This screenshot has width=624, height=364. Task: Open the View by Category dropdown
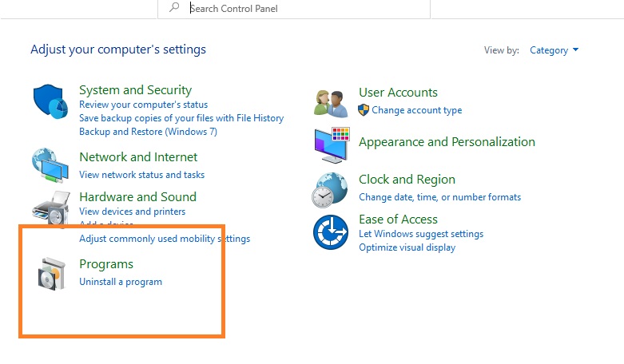[x=554, y=50]
